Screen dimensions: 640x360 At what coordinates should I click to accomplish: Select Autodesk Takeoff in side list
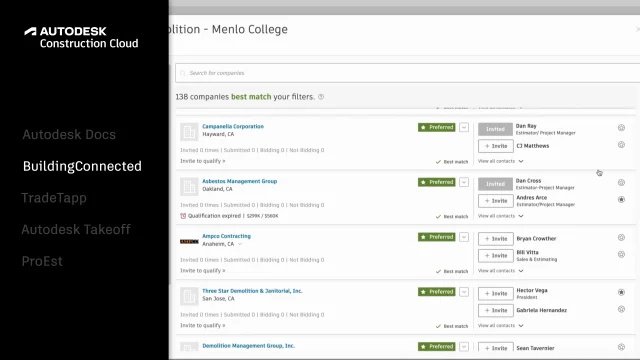pos(76,229)
